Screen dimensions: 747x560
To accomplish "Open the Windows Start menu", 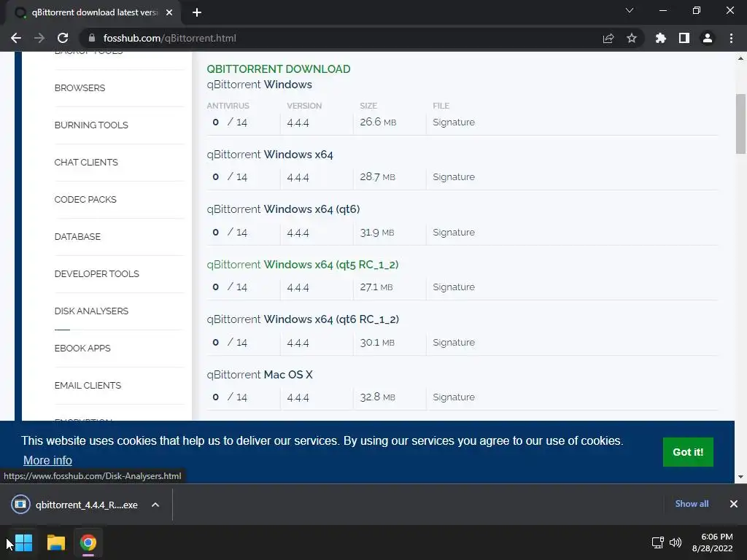I will (23, 542).
